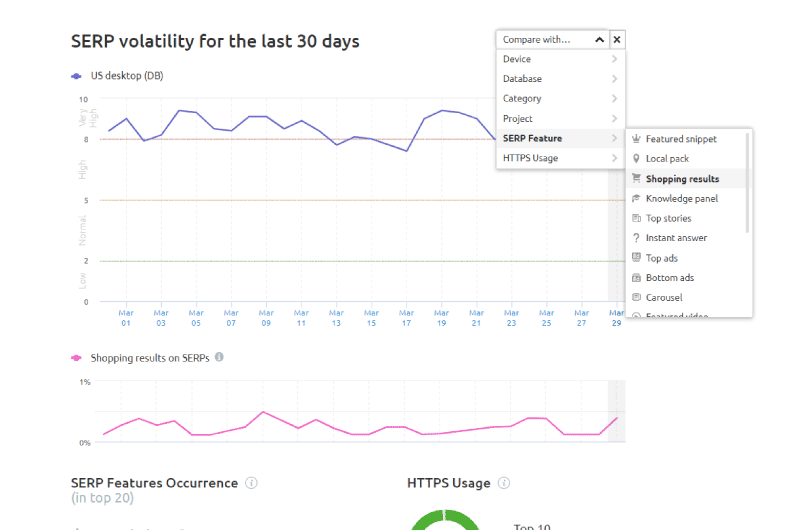The image size is (800, 530).
Task: Toggle the US desktop (DB) legend marker
Action: (x=77, y=76)
